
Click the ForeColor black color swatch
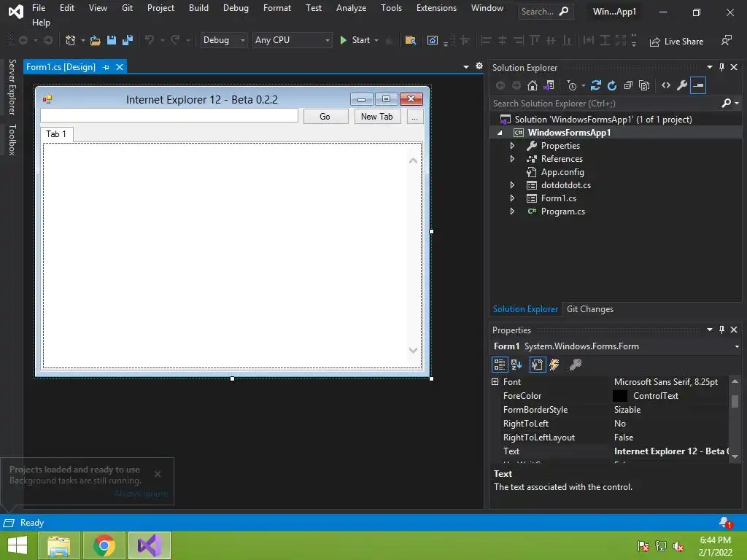(x=620, y=396)
